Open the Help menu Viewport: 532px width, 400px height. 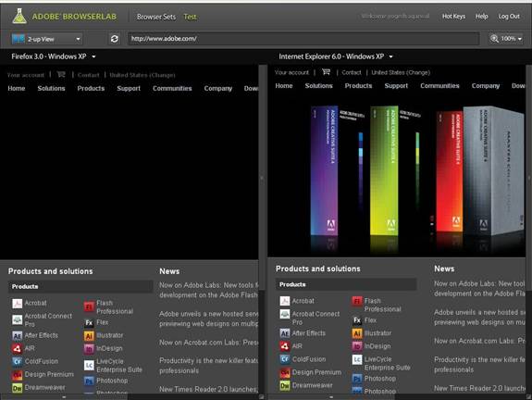click(481, 17)
